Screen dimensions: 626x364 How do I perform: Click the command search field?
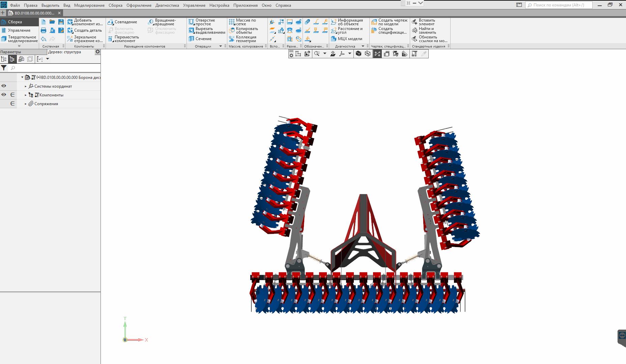click(560, 5)
